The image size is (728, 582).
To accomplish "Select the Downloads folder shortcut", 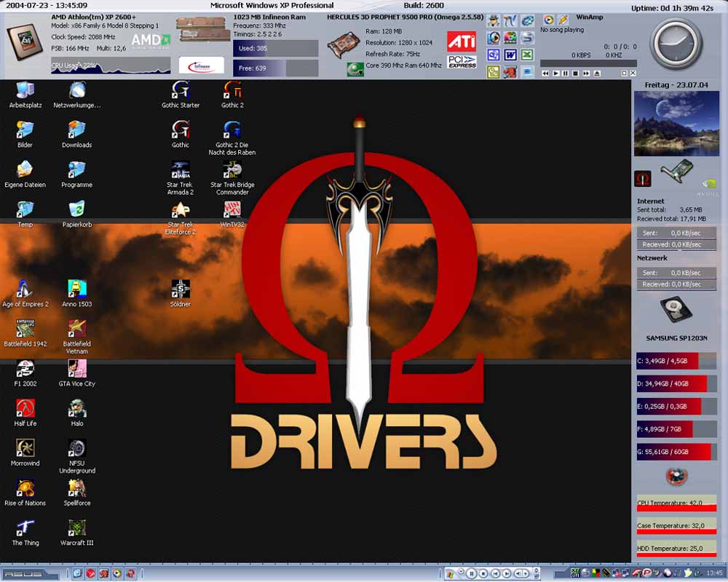I will [76, 135].
